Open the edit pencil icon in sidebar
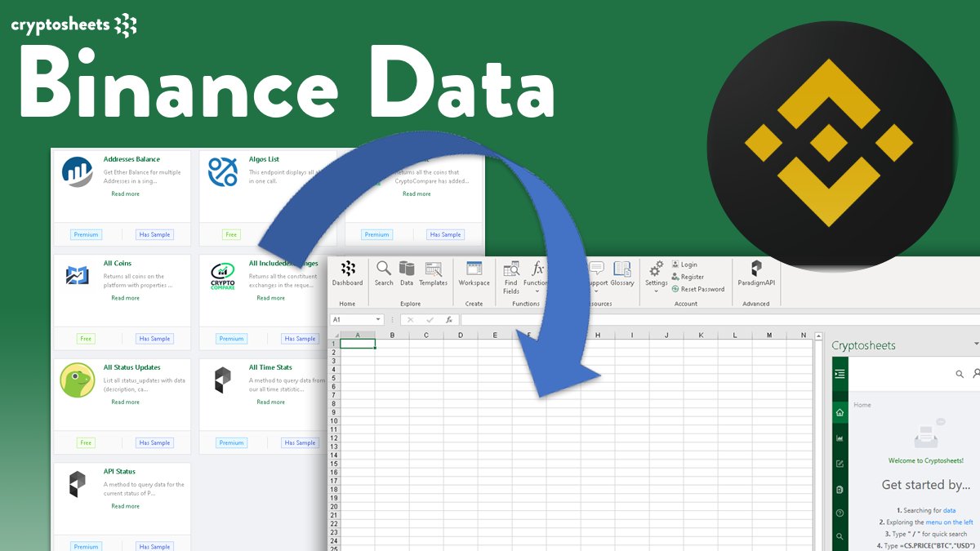 [x=840, y=464]
